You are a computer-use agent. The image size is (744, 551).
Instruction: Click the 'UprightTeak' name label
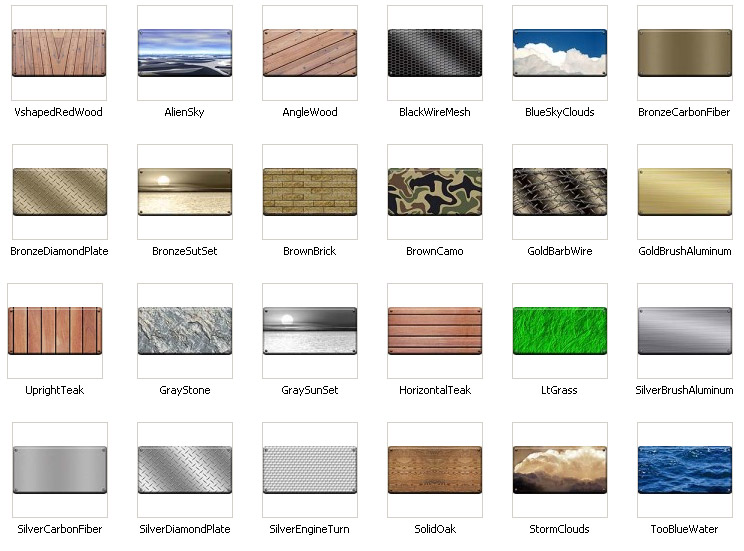(x=55, y=391)
